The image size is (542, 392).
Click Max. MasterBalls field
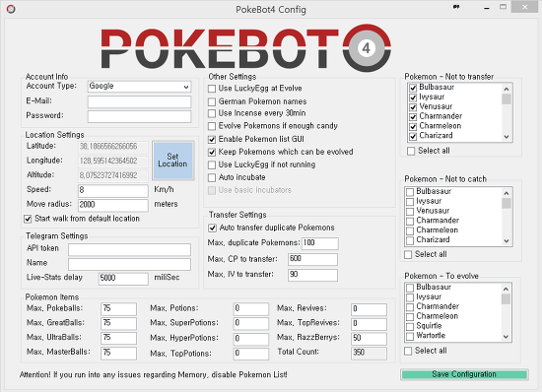(118, 353)
